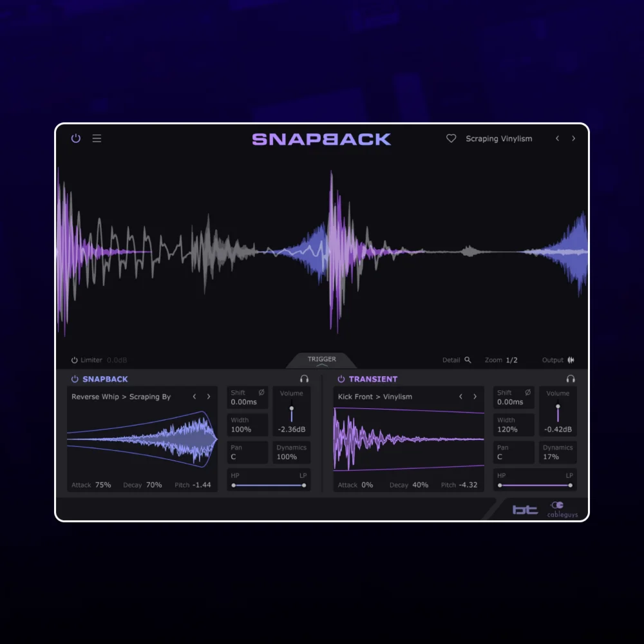644x644 pixels.
Task: Select previous Snapback sample
Action: pos(194,396)
